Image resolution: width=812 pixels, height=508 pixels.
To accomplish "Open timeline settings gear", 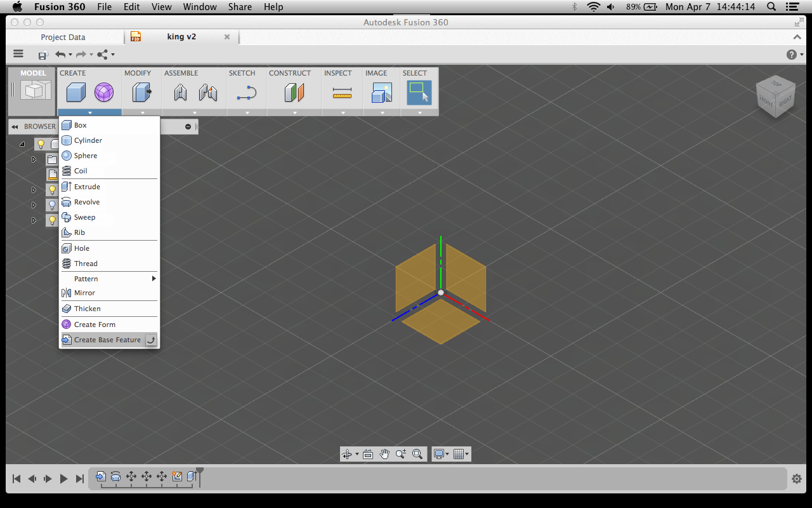I will 797,479.
